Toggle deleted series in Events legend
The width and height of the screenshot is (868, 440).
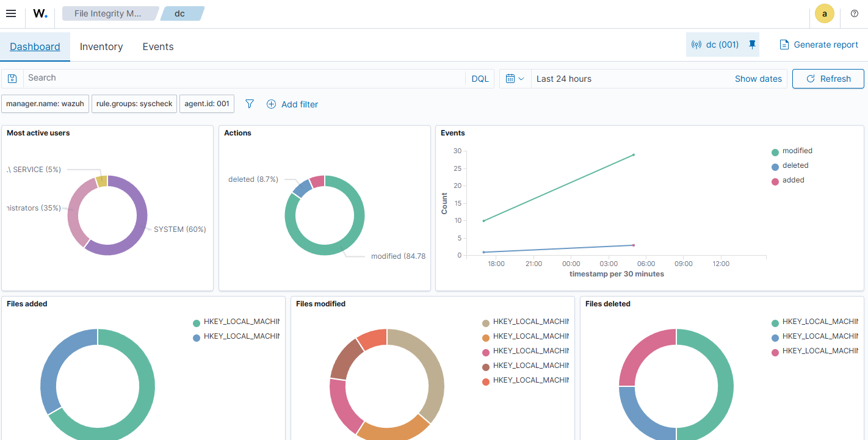point(795,165)
